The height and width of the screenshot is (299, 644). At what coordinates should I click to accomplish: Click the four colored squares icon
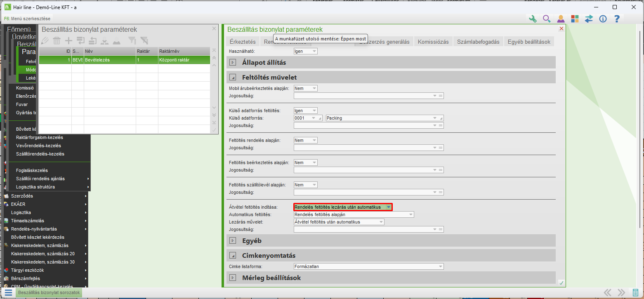click(x=575, y=19)
